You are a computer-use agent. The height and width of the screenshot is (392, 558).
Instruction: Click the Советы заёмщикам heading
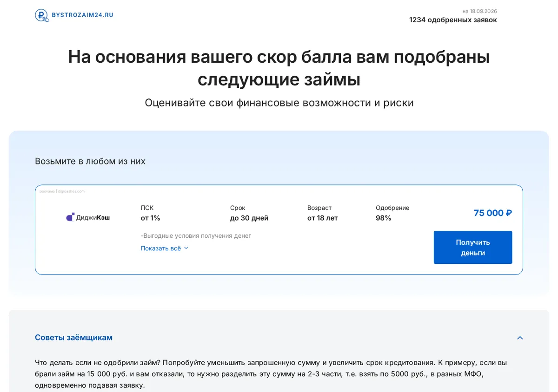tap(73, 338)
